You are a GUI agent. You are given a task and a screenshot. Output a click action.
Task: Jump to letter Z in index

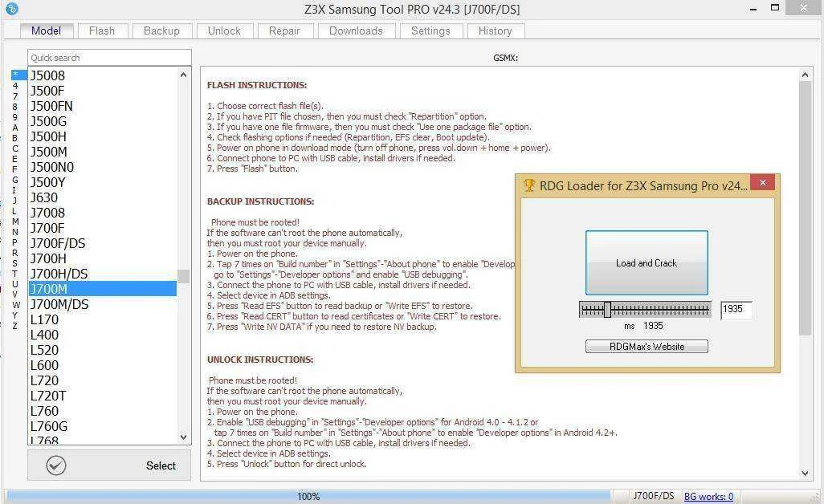pyautogui.click(x=15, y=326)
